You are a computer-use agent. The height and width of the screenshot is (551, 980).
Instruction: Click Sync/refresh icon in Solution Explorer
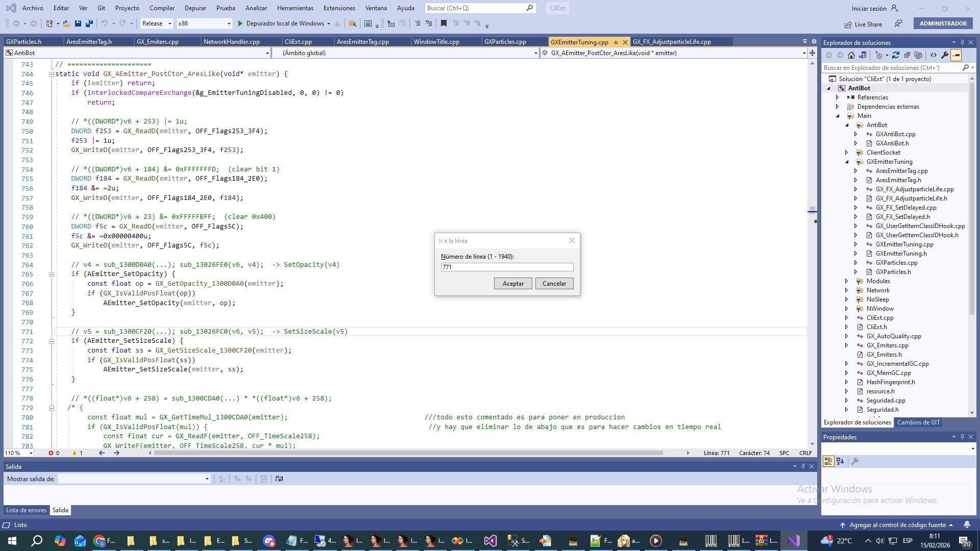click(x=896, y=55)
